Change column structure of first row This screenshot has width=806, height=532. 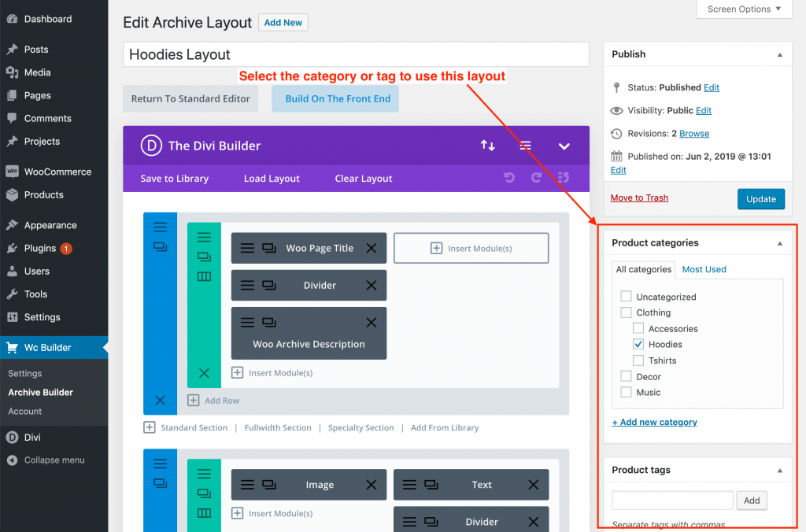tap(204, 276)
